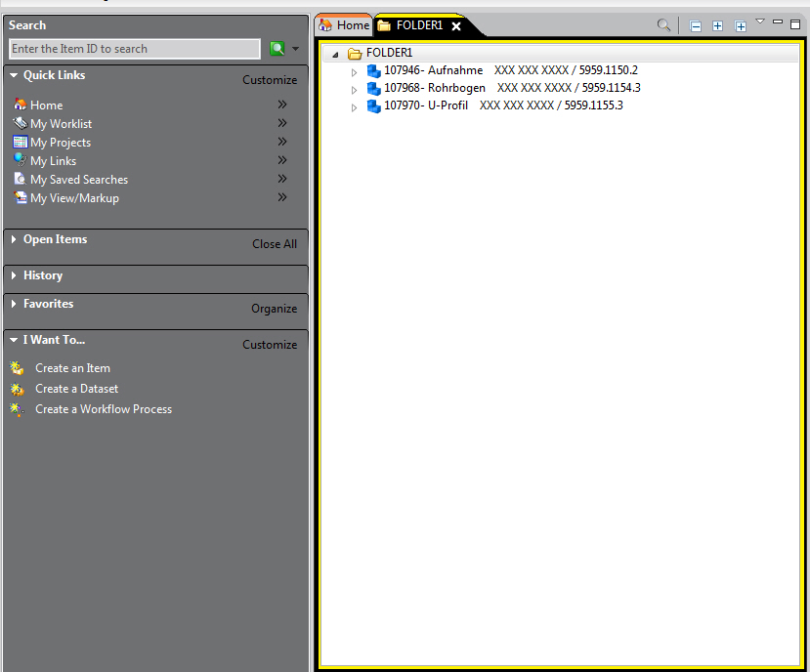Collapse the I Want To... section
The height and width of the screenshot is (672, 810).
point(14,340)
